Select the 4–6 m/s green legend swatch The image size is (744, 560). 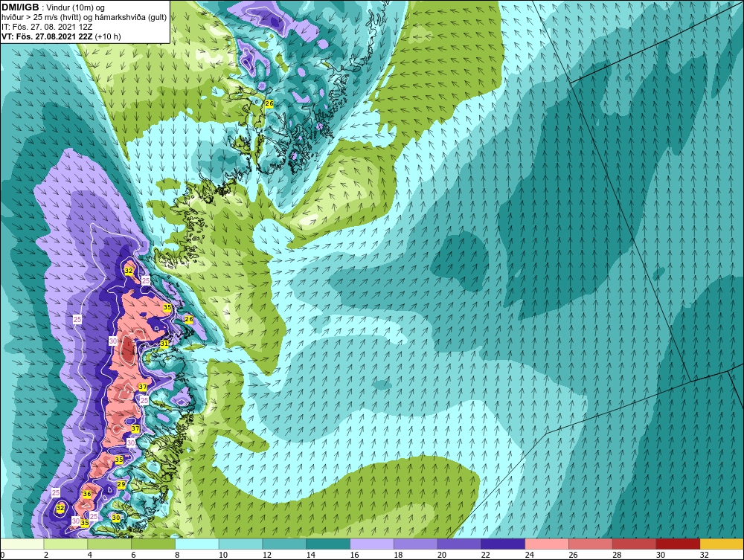pyautogui.click(x=109, y=544)
